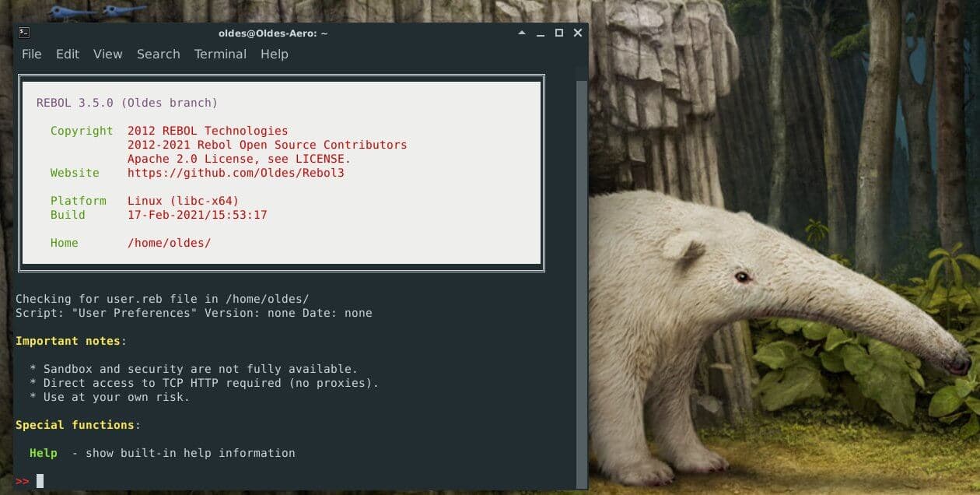
Task: Click the cursor at the >> prompt
Action: (40, 481)
